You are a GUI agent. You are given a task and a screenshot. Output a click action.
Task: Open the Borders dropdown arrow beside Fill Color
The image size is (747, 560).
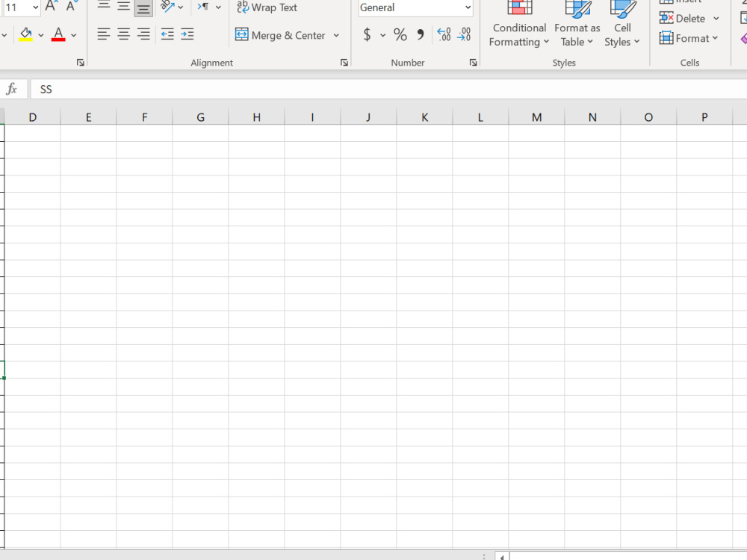(x=4, y=35)
